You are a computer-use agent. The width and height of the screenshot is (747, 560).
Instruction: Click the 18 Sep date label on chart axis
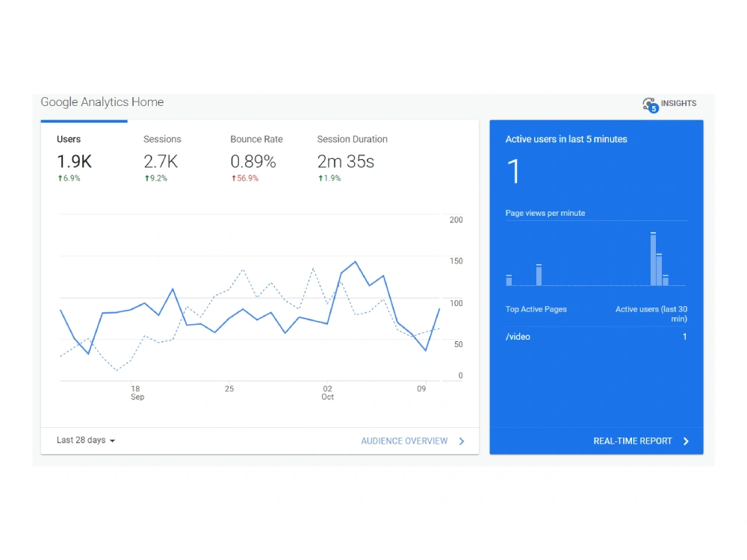[137, 393]
